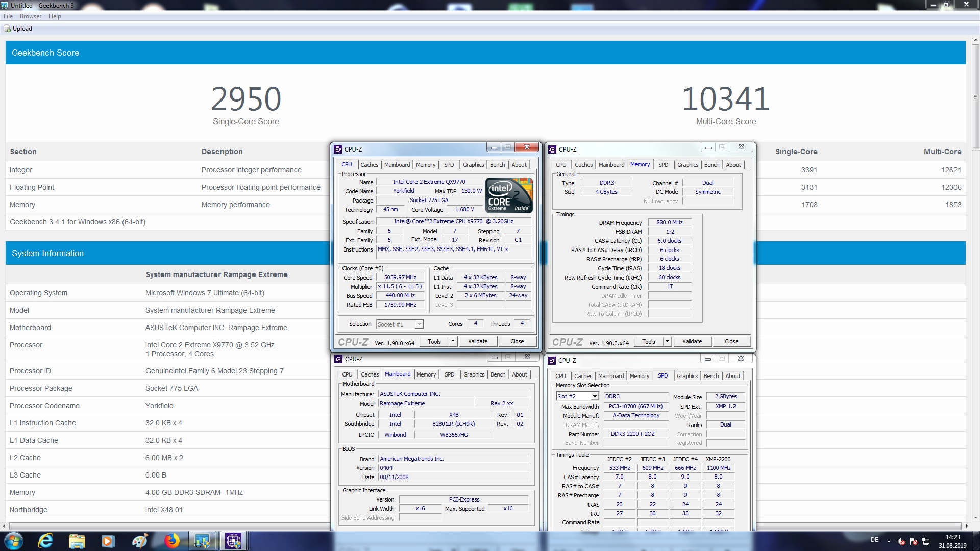Click the DE language indicator
This screenshot has width=980, height=551.
(x=874, y=540)
